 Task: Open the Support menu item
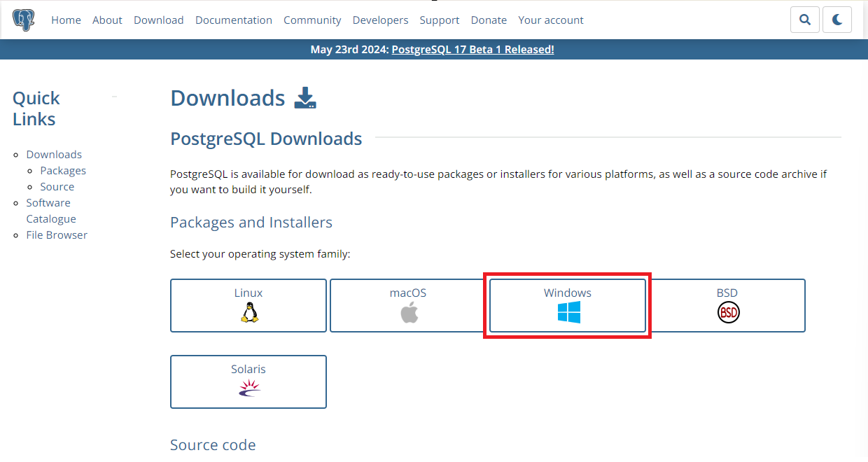[x=440, y=20]
